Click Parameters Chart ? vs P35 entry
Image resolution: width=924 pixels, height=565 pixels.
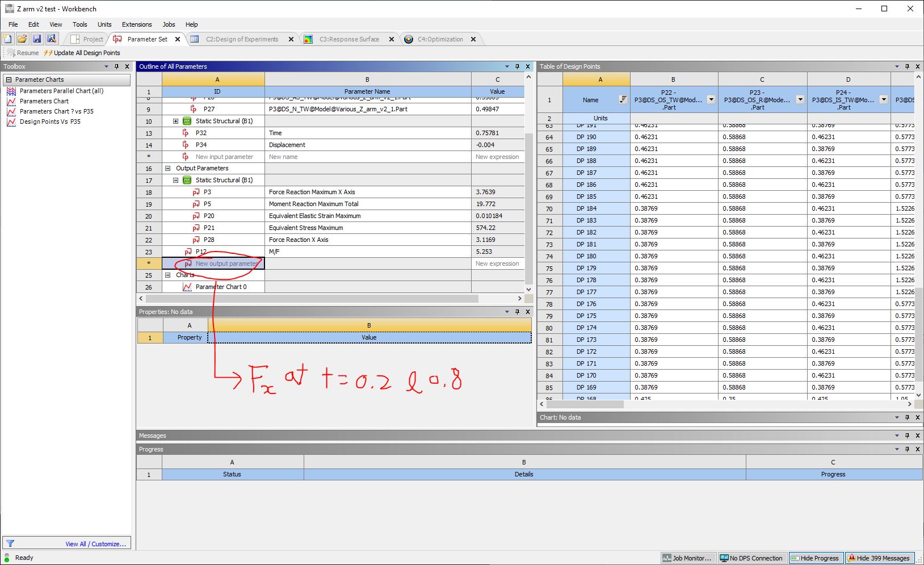[57, 111]
